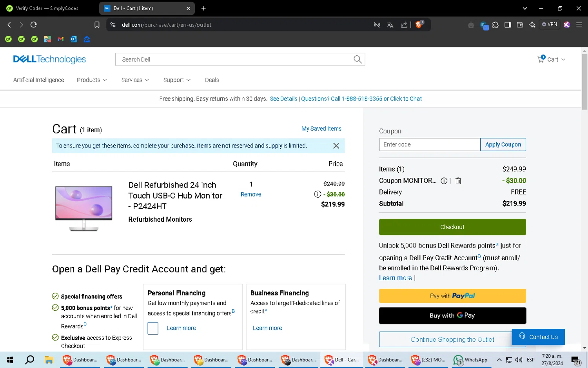Open the Artificial Intelligence menu item
The height and width of the screenshot is (368, 588).
coord(38,80)
